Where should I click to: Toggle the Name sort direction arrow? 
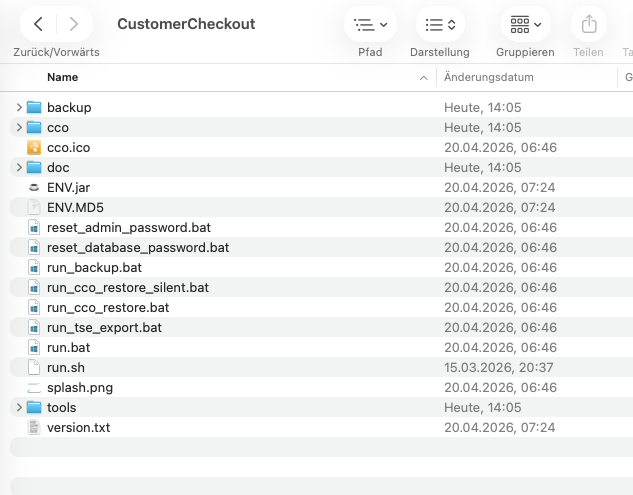[x=423, y=78]
